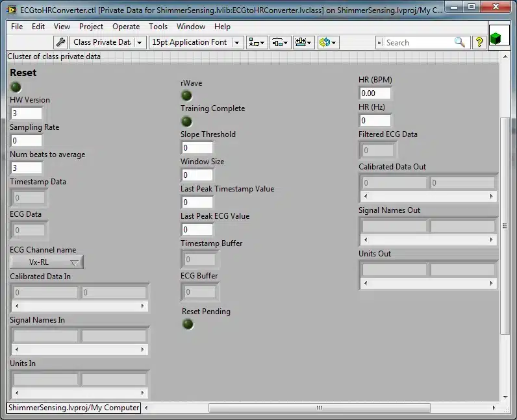
Task: Click first Units Out element
Action: (x=394, y=269)
